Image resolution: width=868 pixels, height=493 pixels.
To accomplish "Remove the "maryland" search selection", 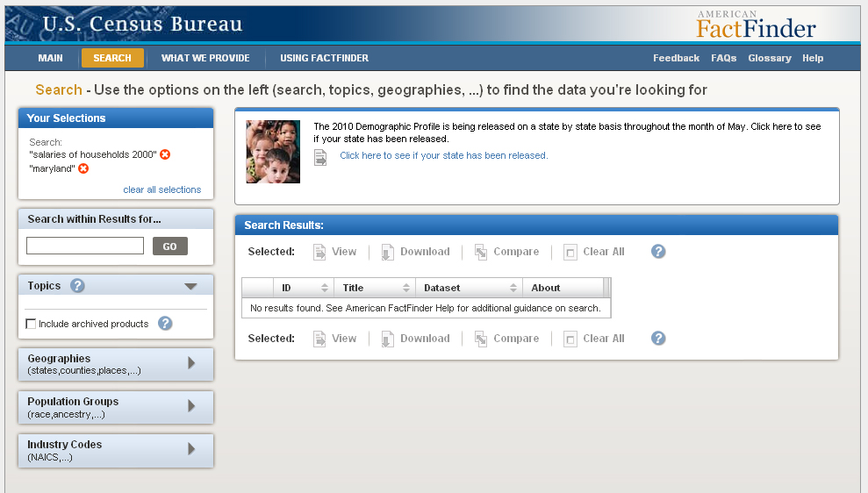I will coord(83,168).
